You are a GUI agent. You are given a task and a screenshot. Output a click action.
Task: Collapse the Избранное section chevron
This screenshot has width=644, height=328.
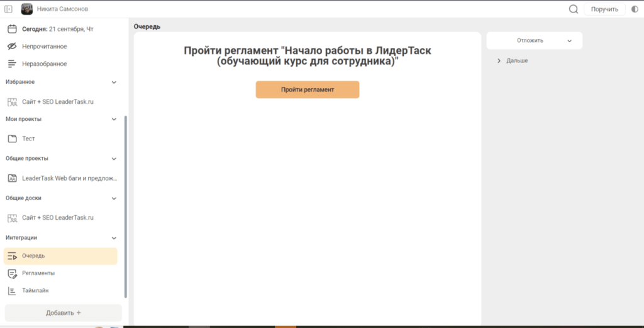pyautogui.click(x=114, y=82)
